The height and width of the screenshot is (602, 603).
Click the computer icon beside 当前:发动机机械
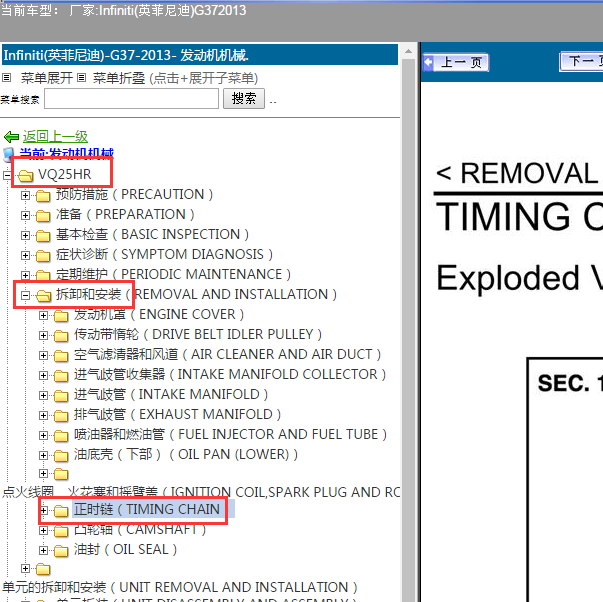[x=9, y=155]
